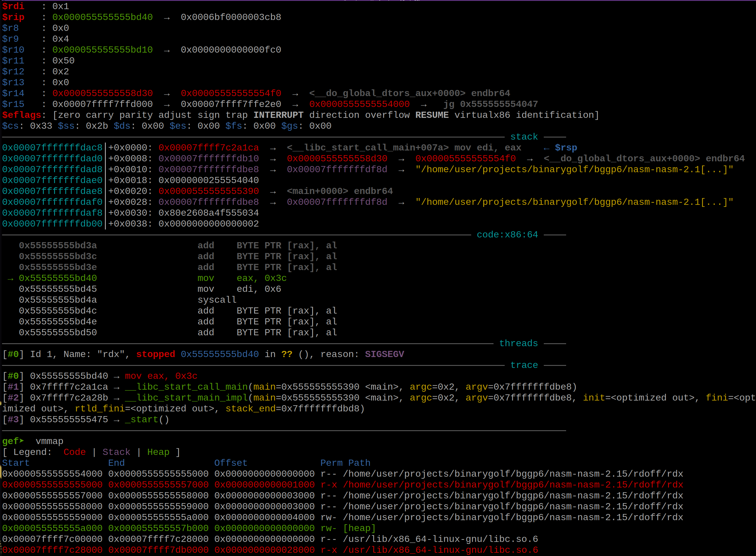Click the $eflags register label
This screenshot has width=756, height=556.
[21, 115]
